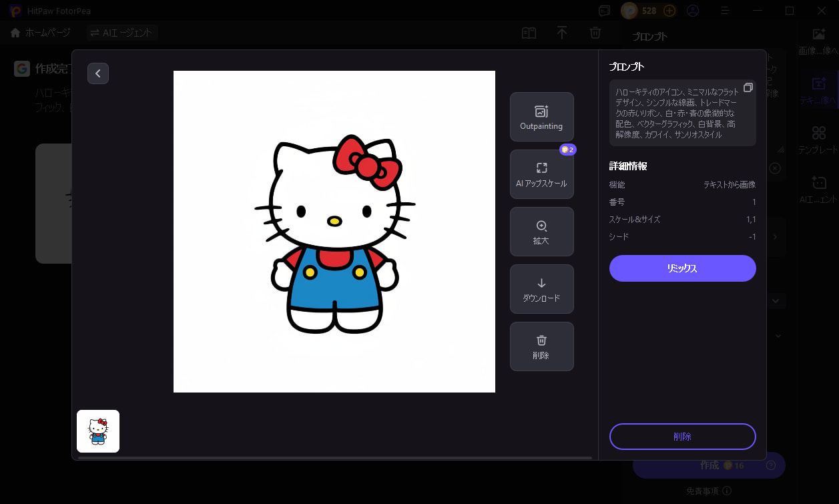Screen dimensions: 839x504
Task: Select テキ...像へ in right sidebar
Action: tap(818, 91)
